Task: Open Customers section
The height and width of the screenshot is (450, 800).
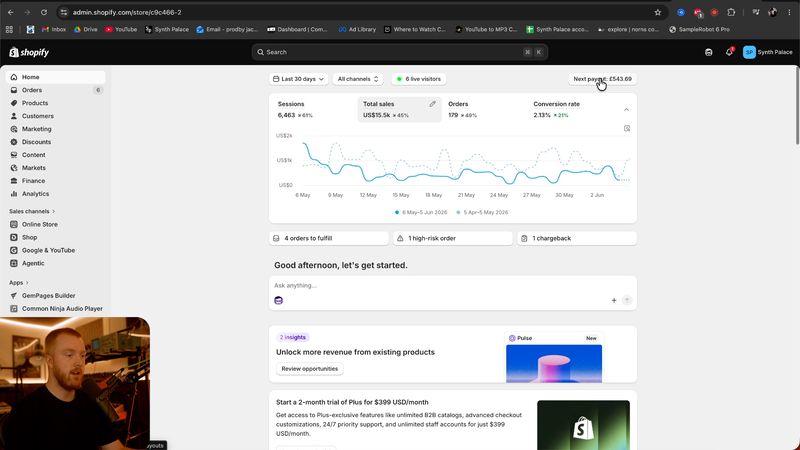Action: pos(56,116)
